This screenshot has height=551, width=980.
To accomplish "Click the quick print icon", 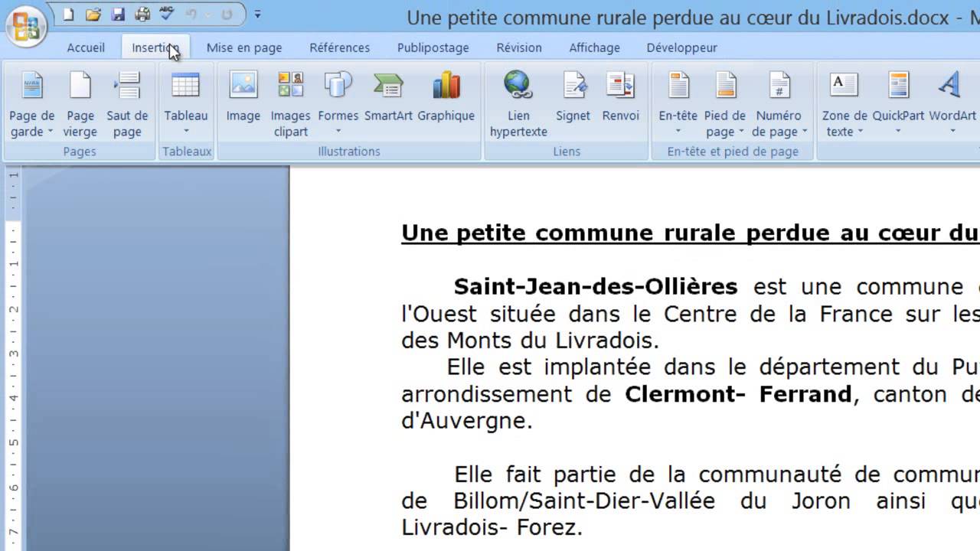I will [x=142, y=15].
